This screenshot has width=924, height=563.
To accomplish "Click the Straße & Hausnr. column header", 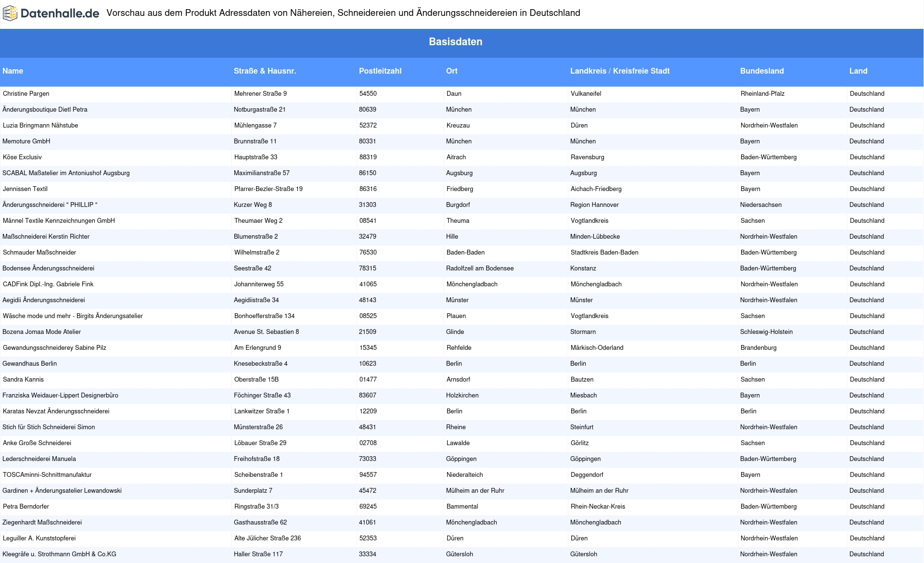I will pyautogui.click(x=265, y=71).
